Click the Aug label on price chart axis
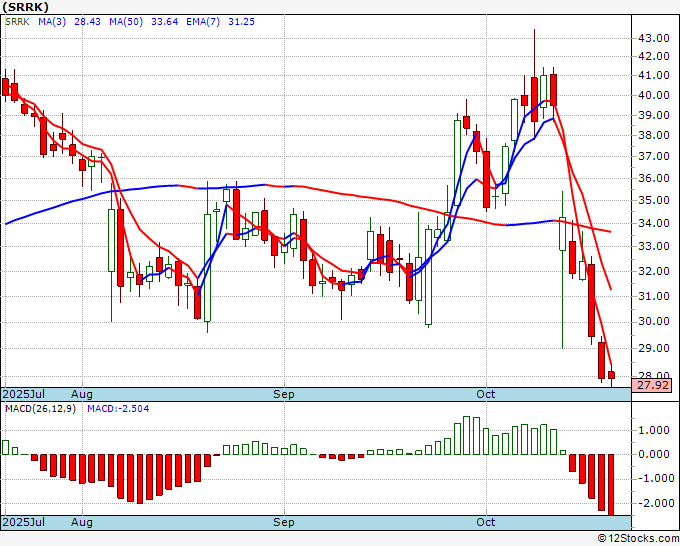 point(82,394)
